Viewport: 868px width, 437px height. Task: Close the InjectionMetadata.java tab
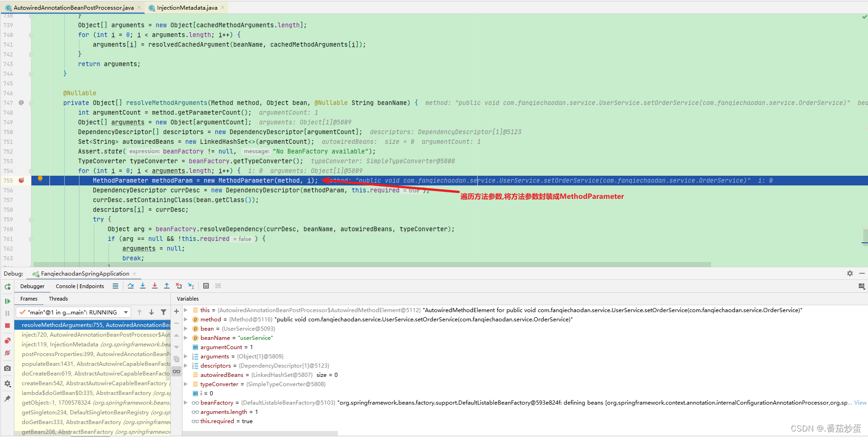(223, 7)
